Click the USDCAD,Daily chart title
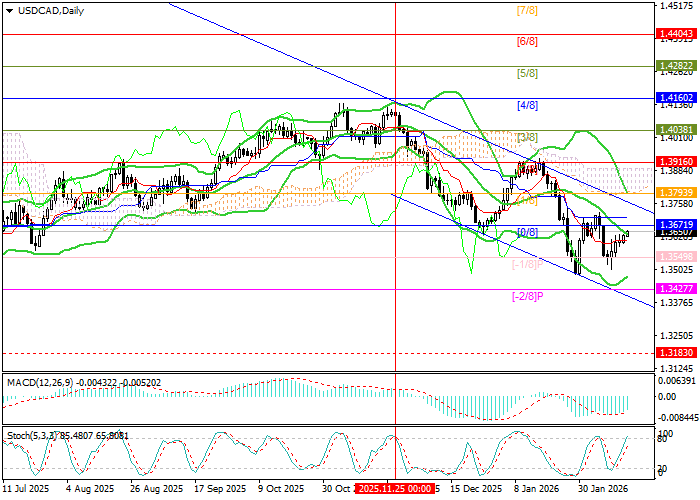 51,11
